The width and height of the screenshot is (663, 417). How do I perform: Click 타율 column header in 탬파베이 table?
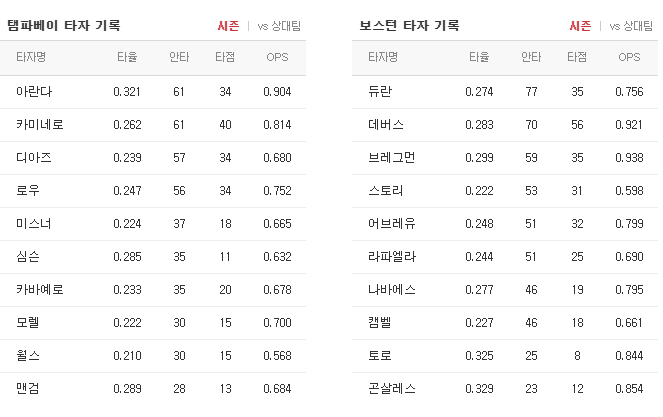pos(127,57)
